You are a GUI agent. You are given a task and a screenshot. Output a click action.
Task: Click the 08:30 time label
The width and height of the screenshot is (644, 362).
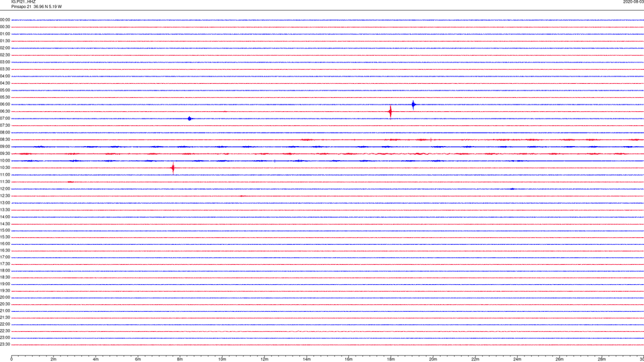(x=5, y=139)
